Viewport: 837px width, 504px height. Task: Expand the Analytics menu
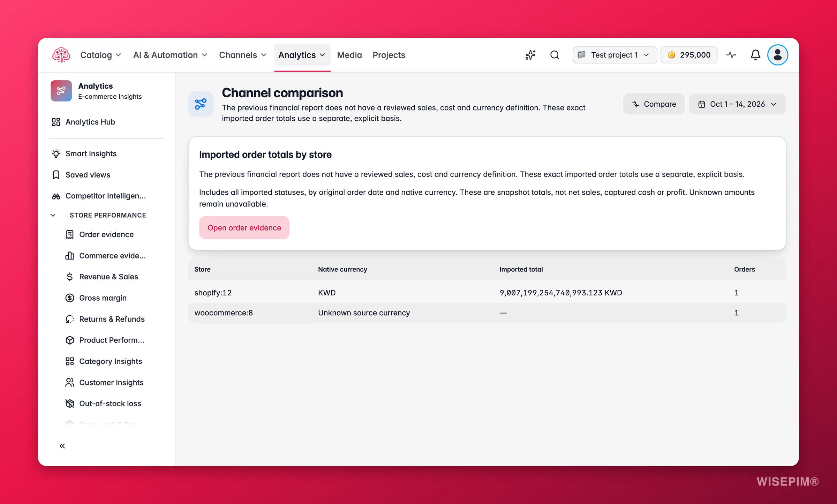tap(302, 55)
